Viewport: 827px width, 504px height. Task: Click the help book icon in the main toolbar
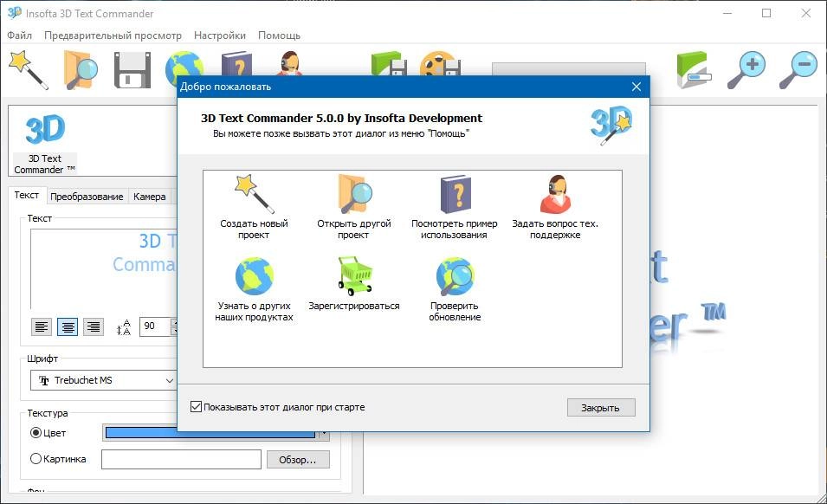click(236, 63)
